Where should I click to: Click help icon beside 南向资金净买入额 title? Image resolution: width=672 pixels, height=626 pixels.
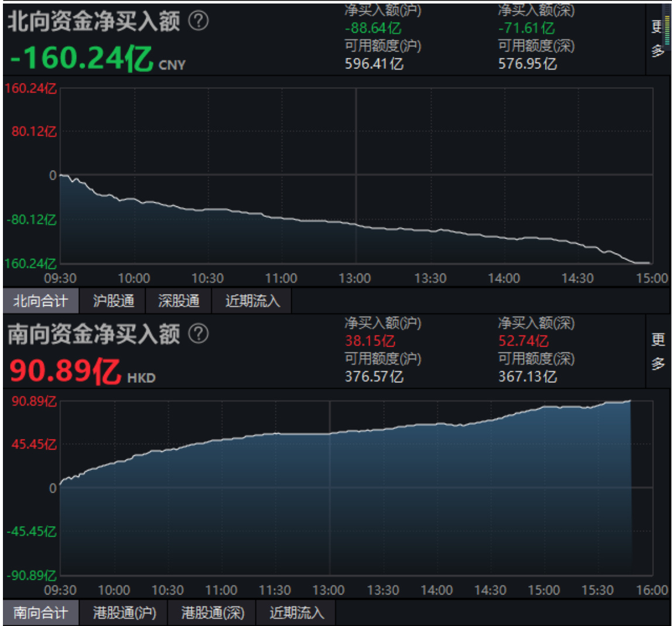coord(198,334)
